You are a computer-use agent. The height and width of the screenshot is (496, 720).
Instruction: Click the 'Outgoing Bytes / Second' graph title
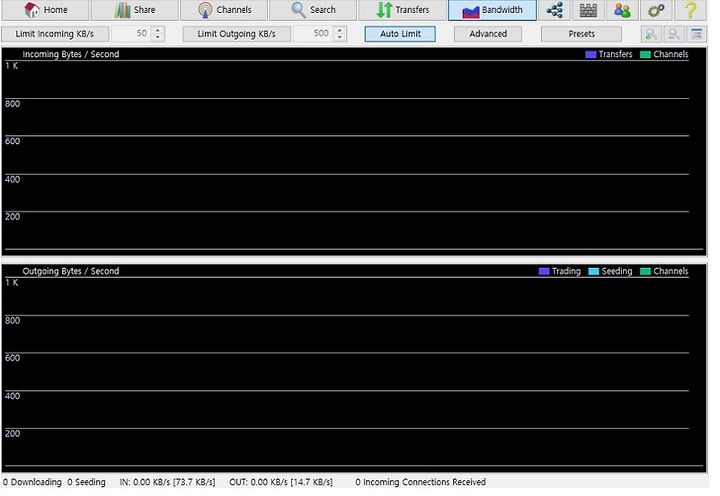[71, 271]
